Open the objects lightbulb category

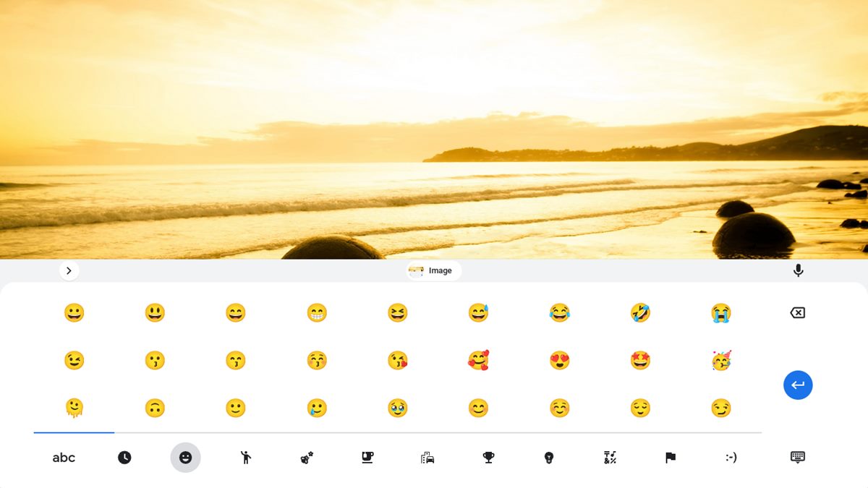(x=548, y=457)
